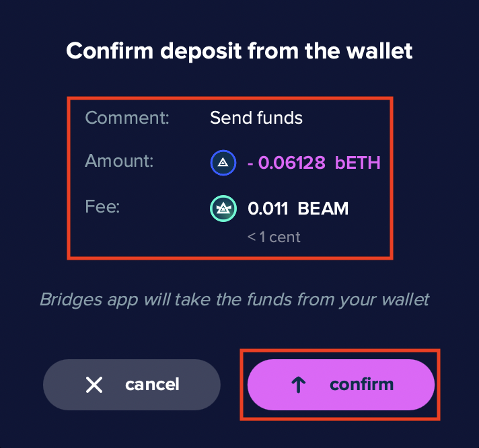479x448 pixels.
Task: Click the '< 1 cent' fee estimate
Action: click(x=274, y=237)
